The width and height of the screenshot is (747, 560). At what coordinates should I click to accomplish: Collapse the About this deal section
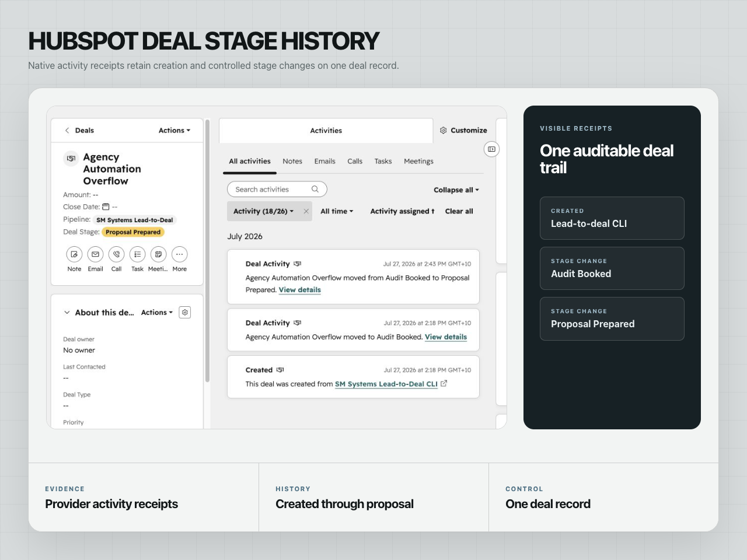pos(67,313)
